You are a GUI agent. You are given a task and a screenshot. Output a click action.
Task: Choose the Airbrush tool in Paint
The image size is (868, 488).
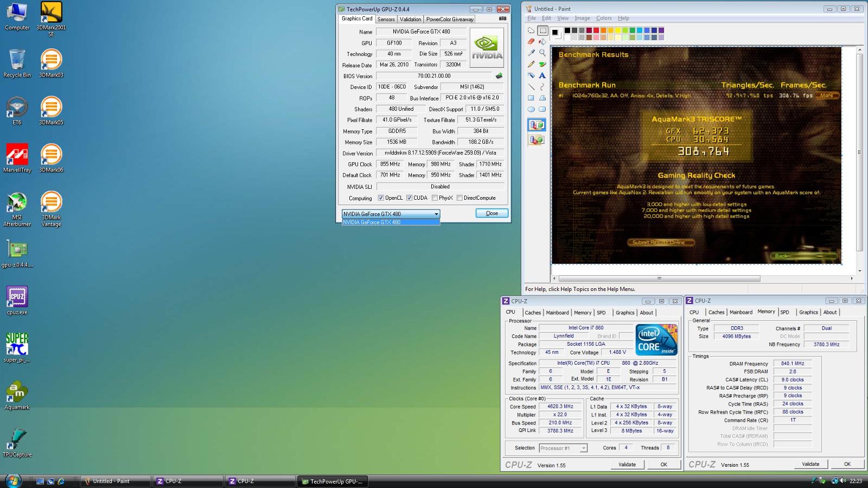coord(531,75)
